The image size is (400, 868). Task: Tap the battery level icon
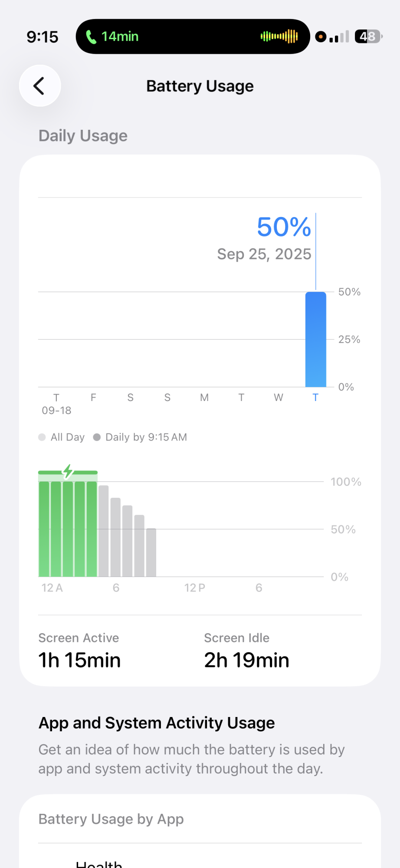point(368,36)
